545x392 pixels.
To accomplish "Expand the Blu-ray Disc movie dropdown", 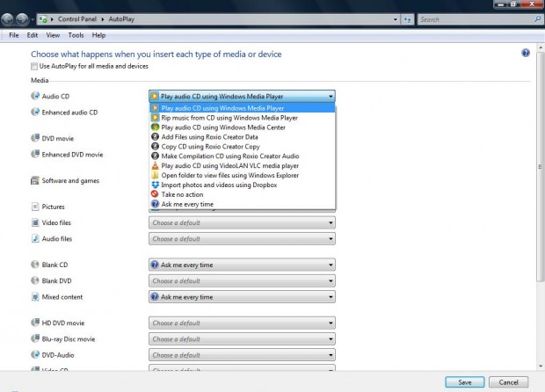I will (242, 339).
